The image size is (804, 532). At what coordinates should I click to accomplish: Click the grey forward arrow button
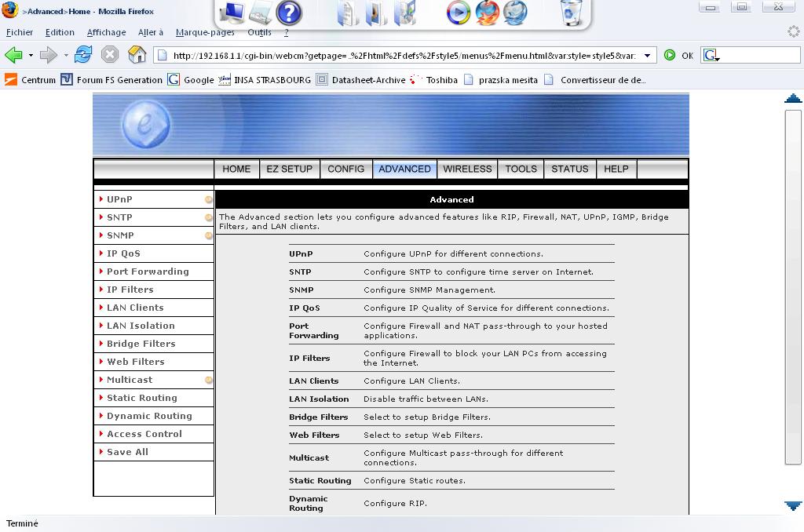point(49,54)
